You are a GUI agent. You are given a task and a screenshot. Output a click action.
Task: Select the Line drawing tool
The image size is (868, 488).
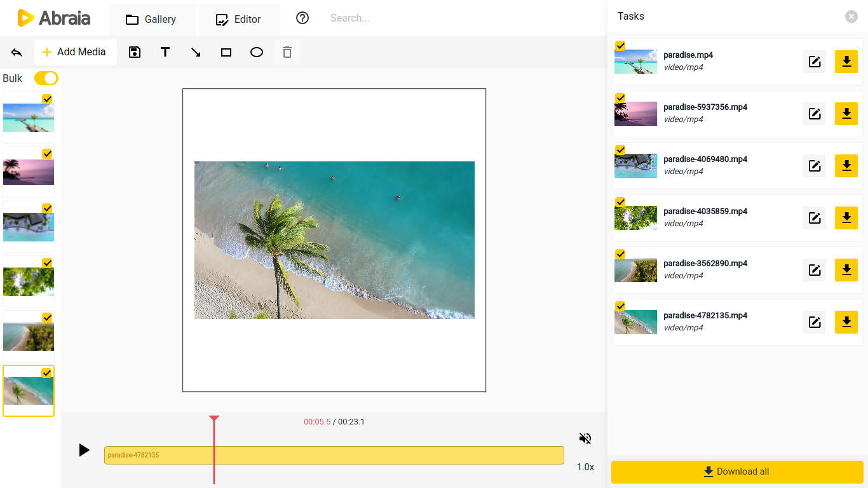[x=195, y=52]
